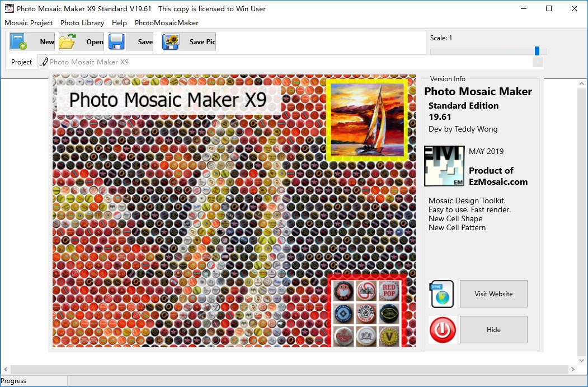Click the Scale slider handle
588x387 pixels.
click(x=537, y=50)
